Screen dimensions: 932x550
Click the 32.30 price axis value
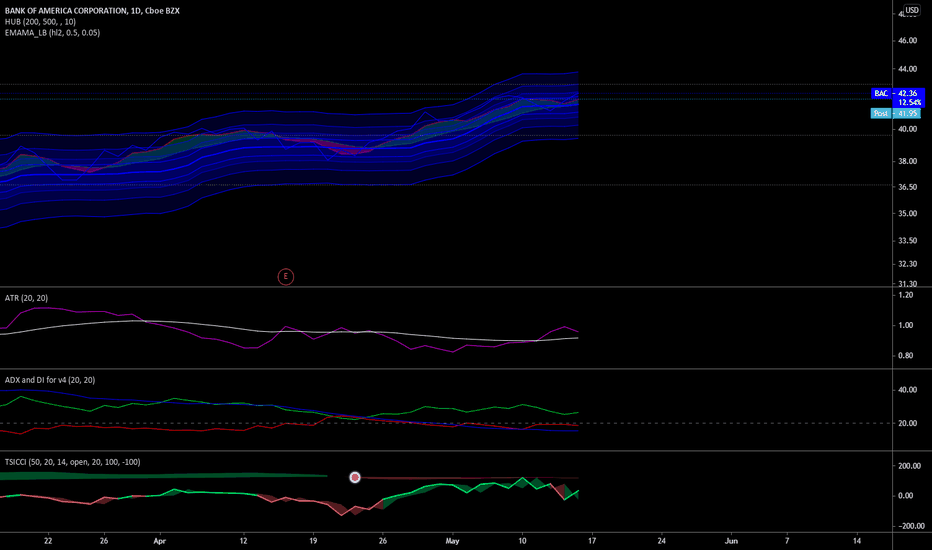[x=908, y=263]
